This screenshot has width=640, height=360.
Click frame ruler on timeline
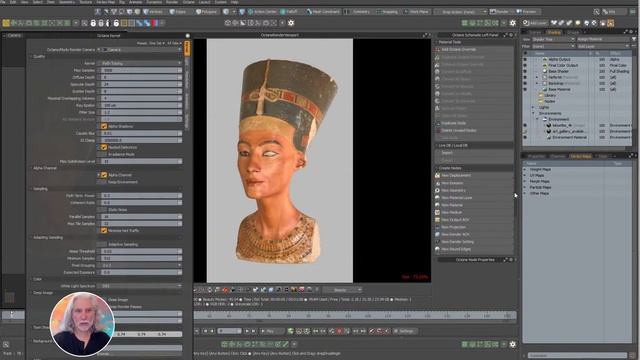point(355,316)
